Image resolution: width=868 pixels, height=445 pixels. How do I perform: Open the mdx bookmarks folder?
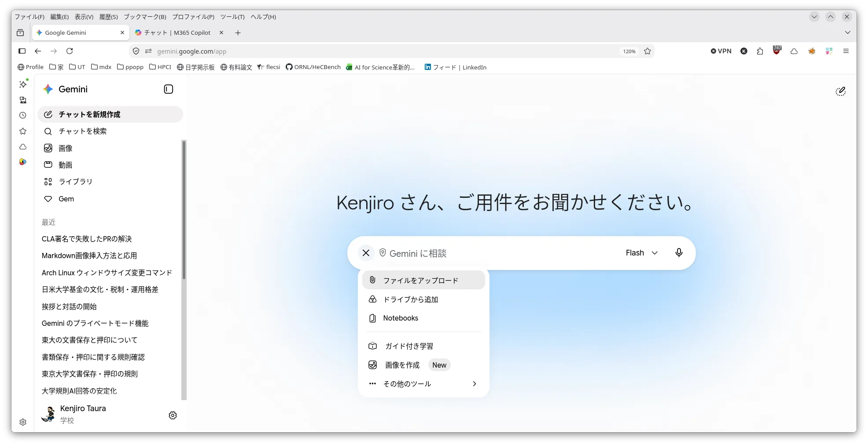pos(101,67)
